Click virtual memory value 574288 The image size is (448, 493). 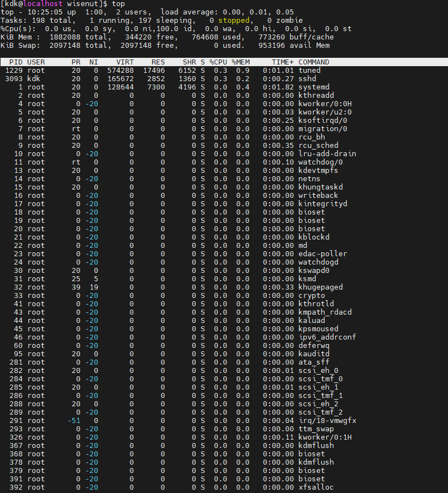coord(121,71)
